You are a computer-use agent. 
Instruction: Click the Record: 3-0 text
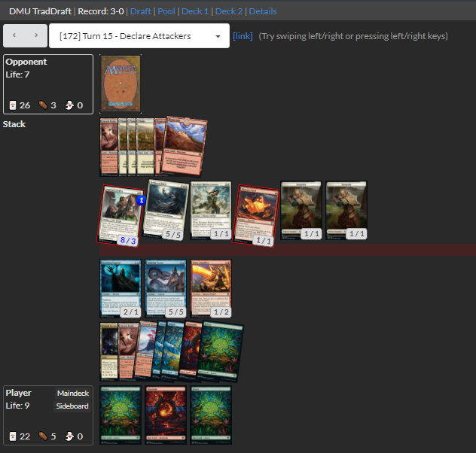click(x=101, y=11)
